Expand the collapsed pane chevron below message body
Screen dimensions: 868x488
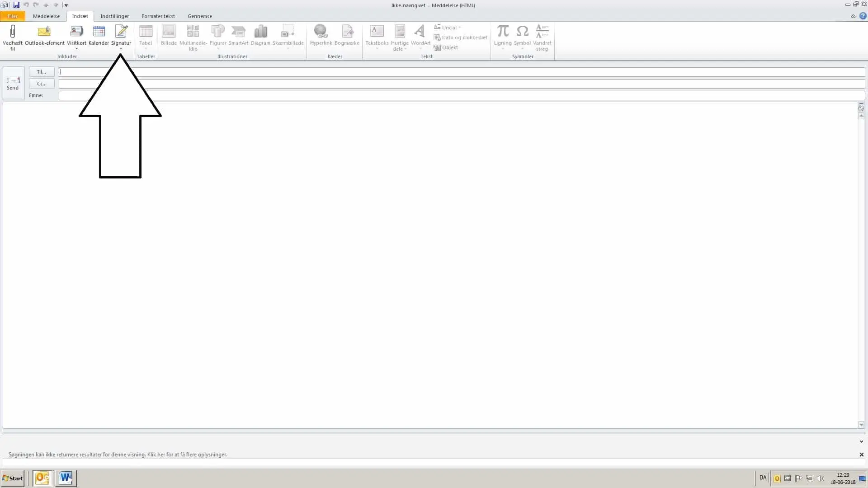coord(861,441)
